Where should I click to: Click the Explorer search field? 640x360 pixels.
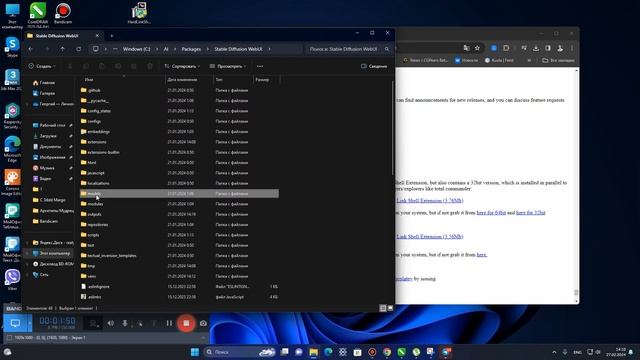[348, 49]
